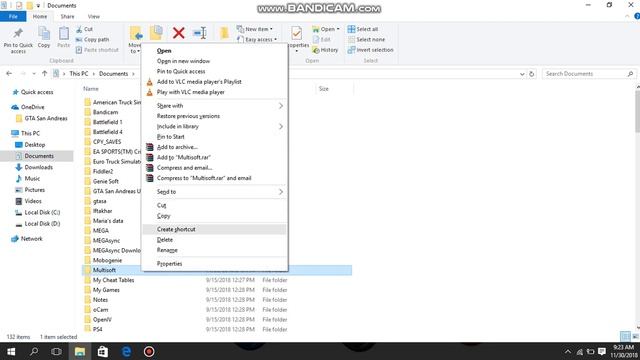640x360 pixels.
Task: Click the Search Documents field
Action: click(x=589, y=74)
